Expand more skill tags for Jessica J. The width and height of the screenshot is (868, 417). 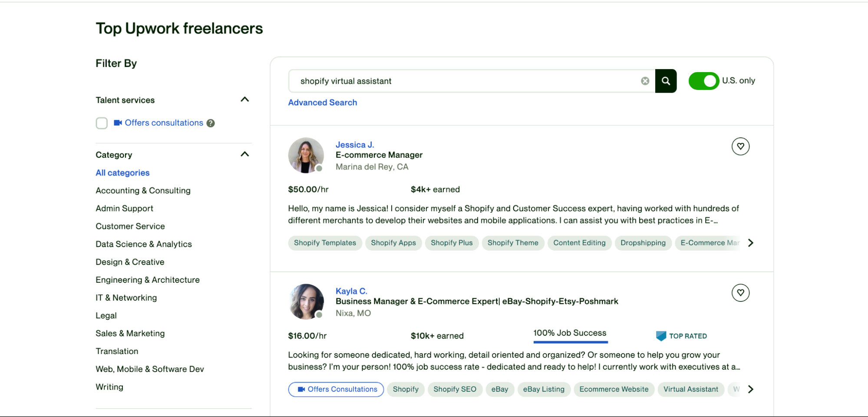point(751,243)
